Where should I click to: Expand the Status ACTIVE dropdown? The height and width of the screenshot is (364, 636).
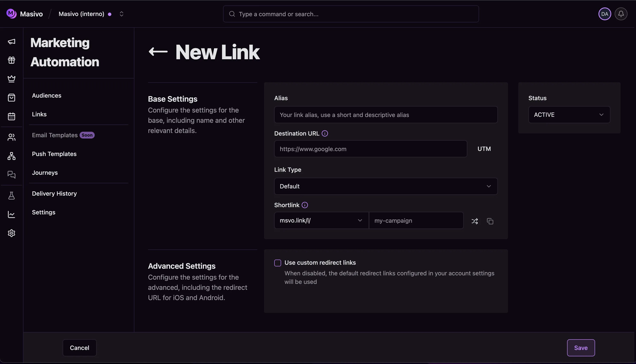point(569,115)
